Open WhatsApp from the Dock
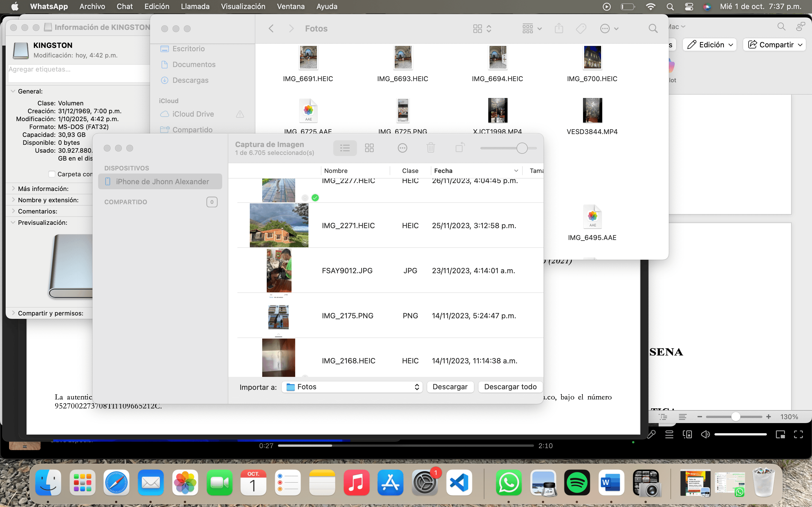The width and height of the screenshot is (812, 507). pos(509,483)
